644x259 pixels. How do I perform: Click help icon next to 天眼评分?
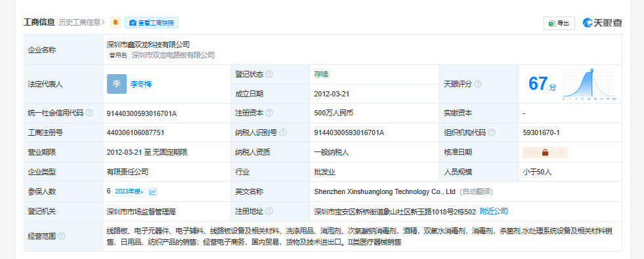478,84
